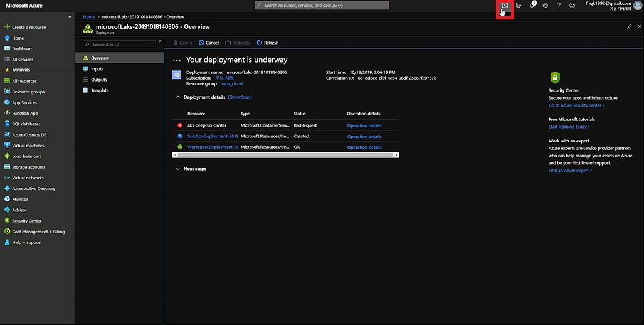Click the user account avatar
Viewport: 644px width, 325px height.
tap(638, 6)
